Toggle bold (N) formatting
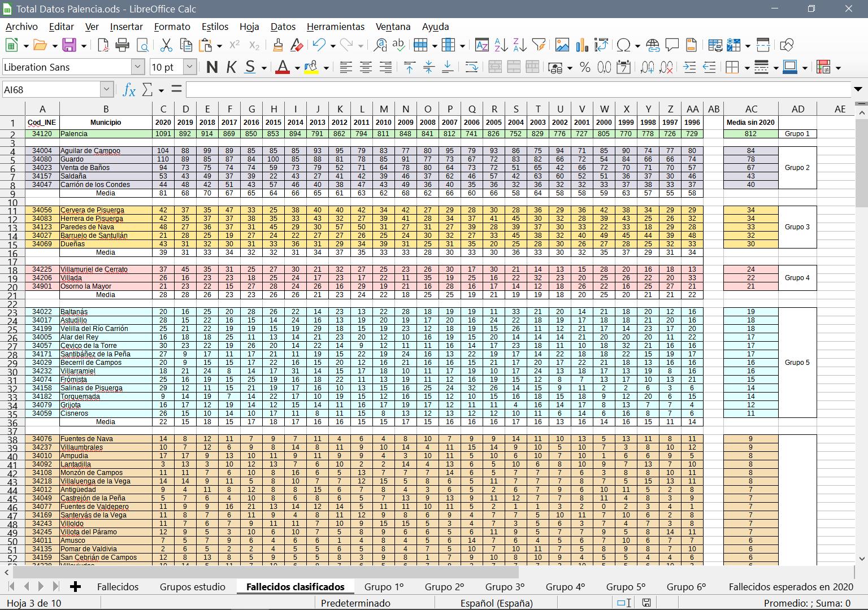868x610 pixels. click(212, 67)
